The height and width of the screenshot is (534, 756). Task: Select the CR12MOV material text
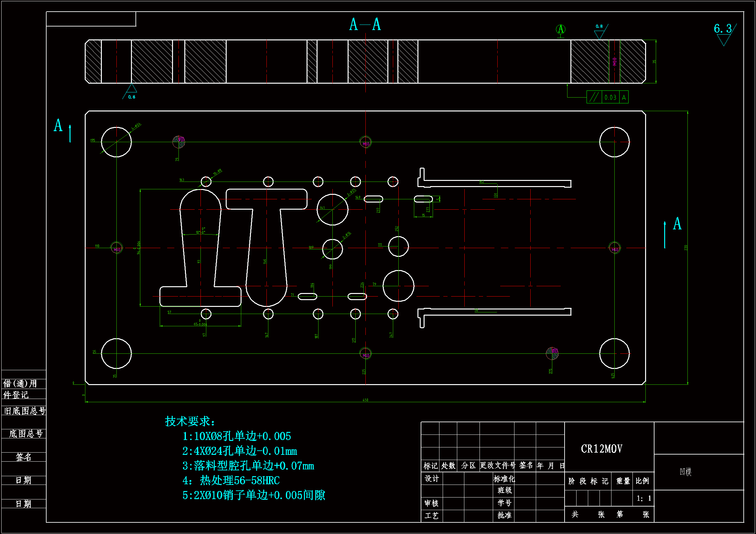[x=601, y=449]
